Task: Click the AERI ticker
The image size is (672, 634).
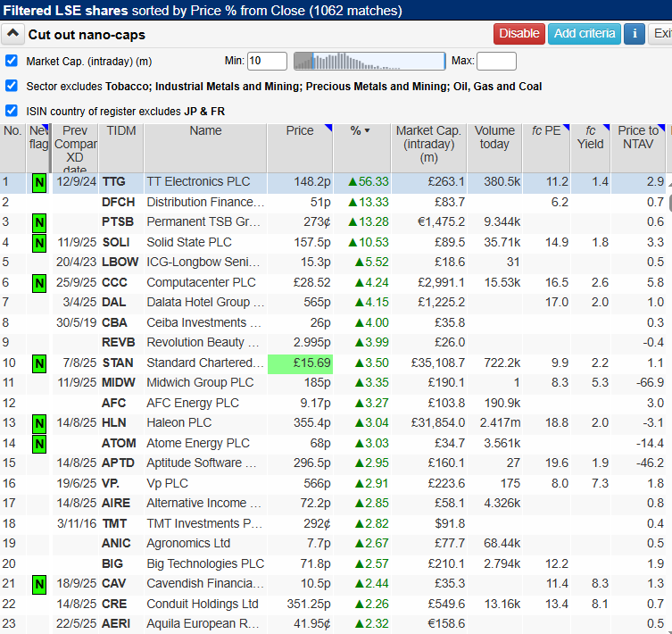Action: pyautogui.click(x=116, y=623)
